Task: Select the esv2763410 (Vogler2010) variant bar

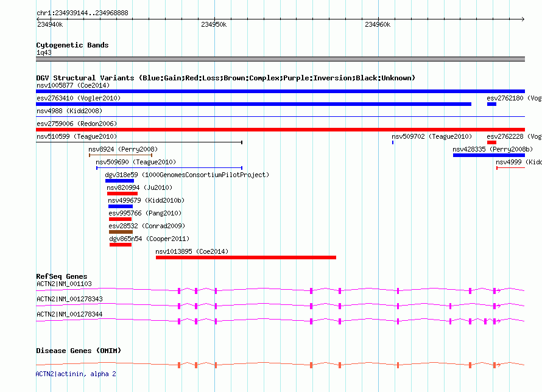Action: tap(254, 104)
